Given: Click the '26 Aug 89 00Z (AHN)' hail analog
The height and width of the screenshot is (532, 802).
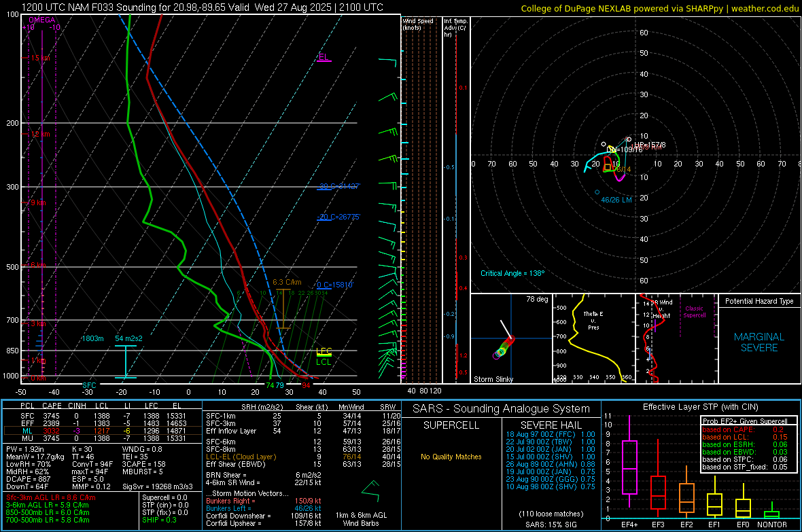Looking at the screenshot, I should 551,464.
